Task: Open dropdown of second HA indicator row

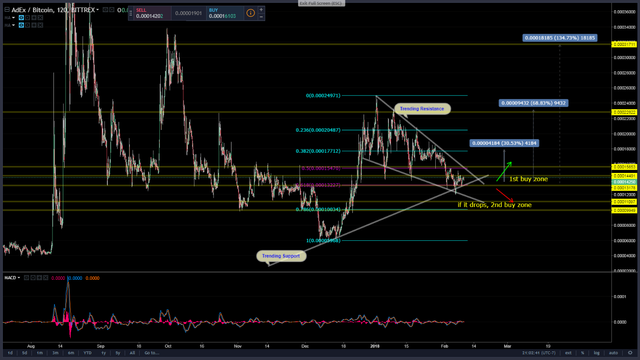Action: tap(13, 25)
